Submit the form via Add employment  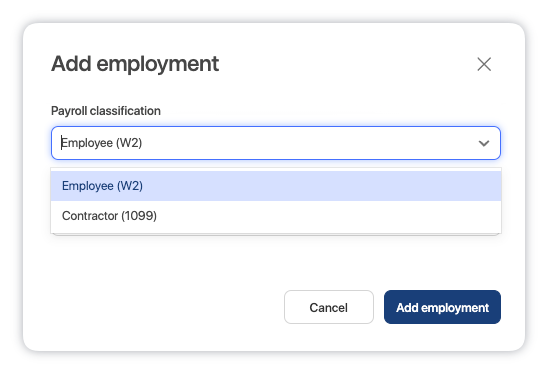click(442, 307)
